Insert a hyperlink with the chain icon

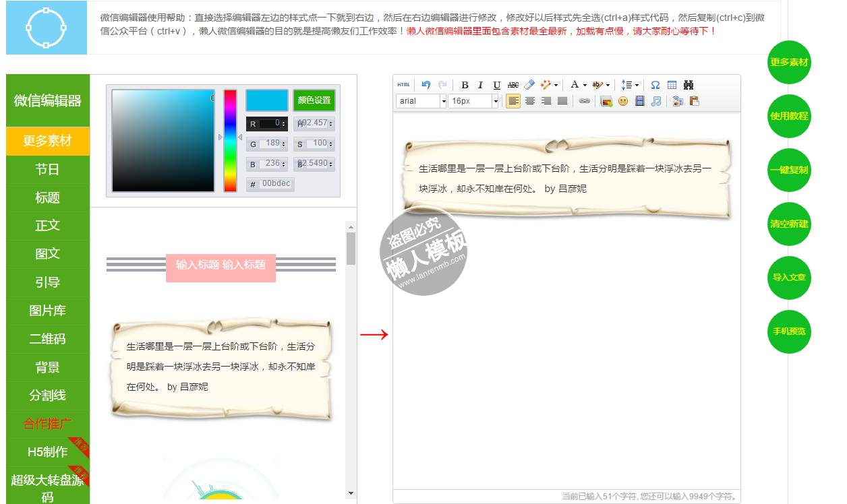tap(585, 101)
